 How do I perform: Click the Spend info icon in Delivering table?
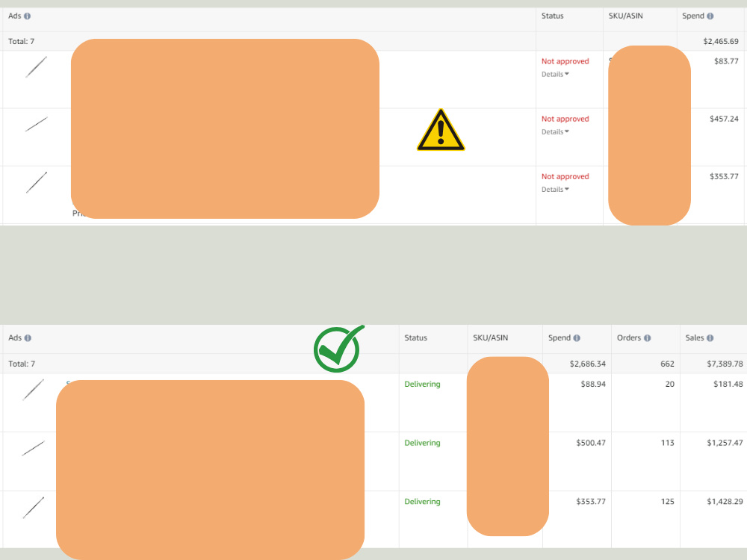pyautogui.click(x=577, y=338)
